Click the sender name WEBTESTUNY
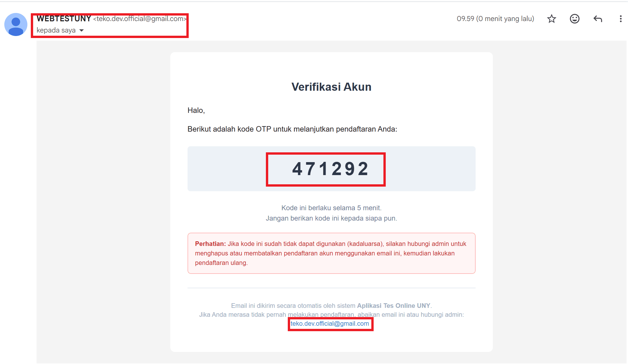628x364 pixels. pyautogui.click(x=64, y=19)
